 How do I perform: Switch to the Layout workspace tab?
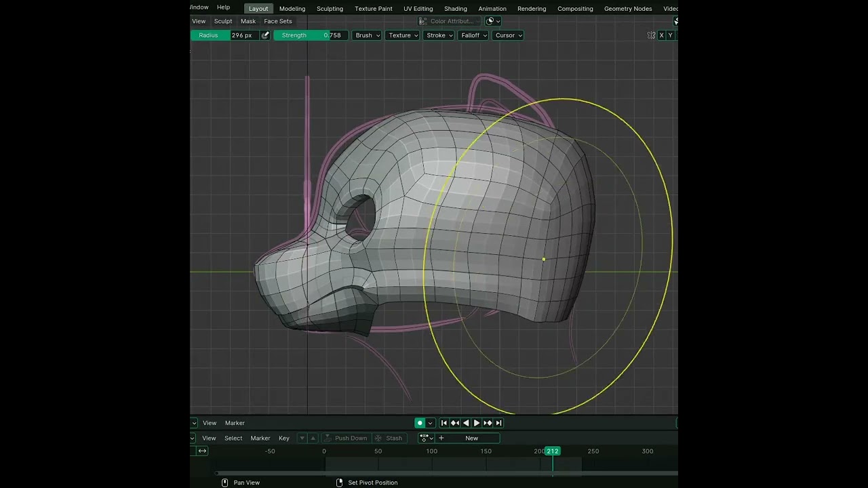[258, 9]
